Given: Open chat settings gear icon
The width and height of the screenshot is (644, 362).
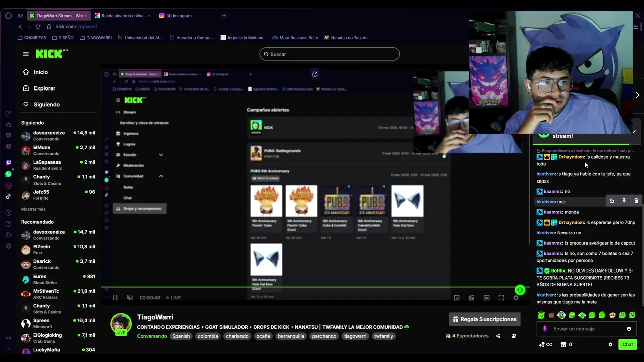Looking at the screenshot, I should coord(610,345).
